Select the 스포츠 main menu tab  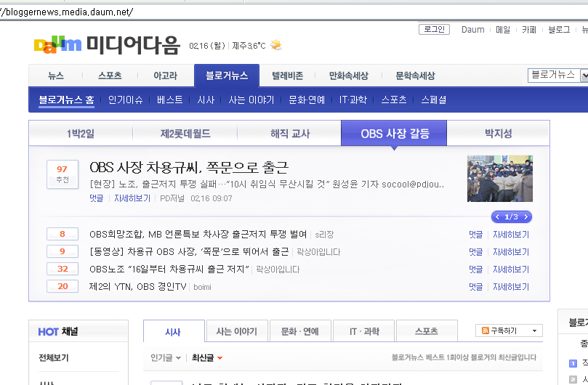(110, 76)
